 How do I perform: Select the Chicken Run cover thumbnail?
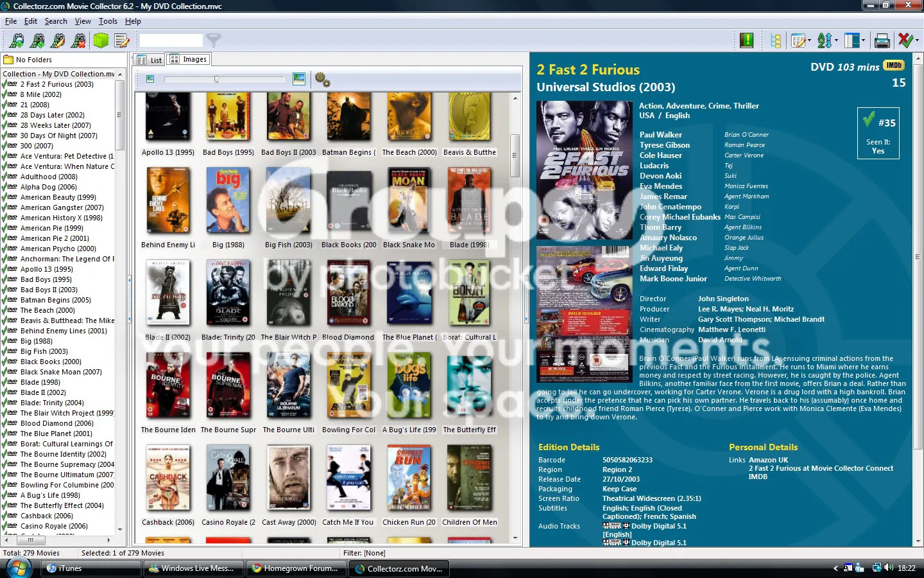[x=409, y=478]
